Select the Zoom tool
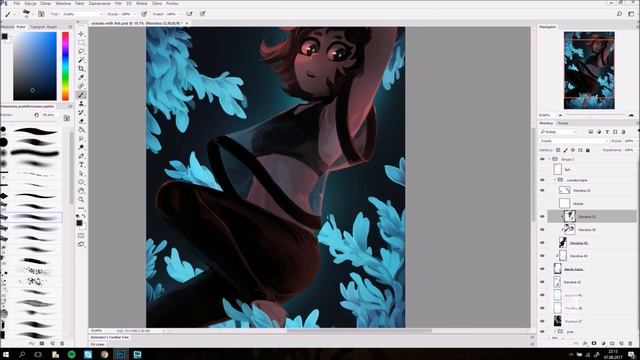This screenshot has width=640, height=360. click(x=81, y=200)
